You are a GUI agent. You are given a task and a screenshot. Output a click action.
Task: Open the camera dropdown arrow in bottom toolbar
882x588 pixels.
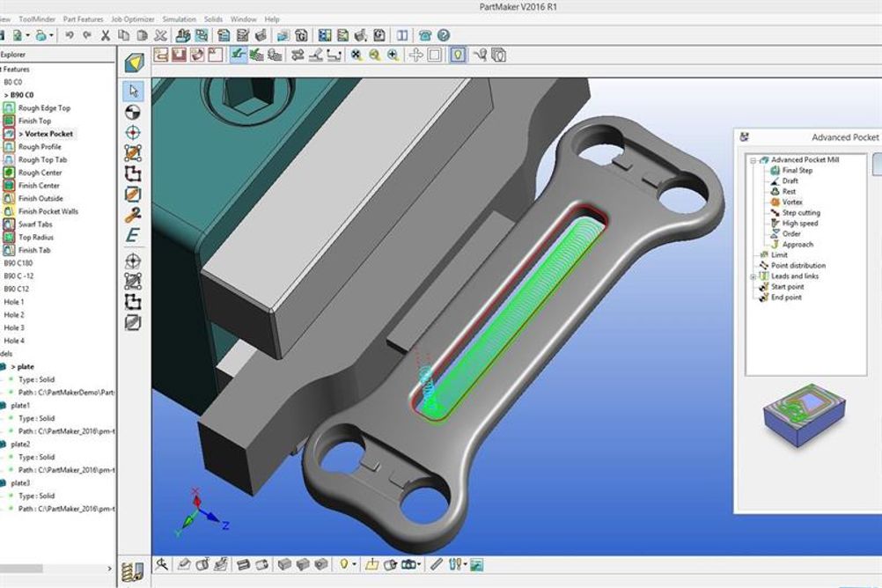click(420, 564)
